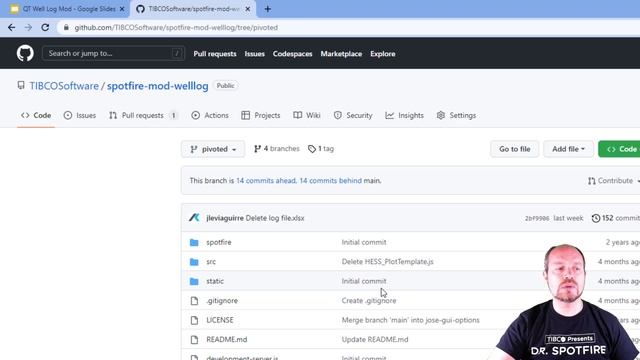Open the TIBCOSoftware organization link
The height and width of the screenshot is (360, 640).
click(64, 86)
